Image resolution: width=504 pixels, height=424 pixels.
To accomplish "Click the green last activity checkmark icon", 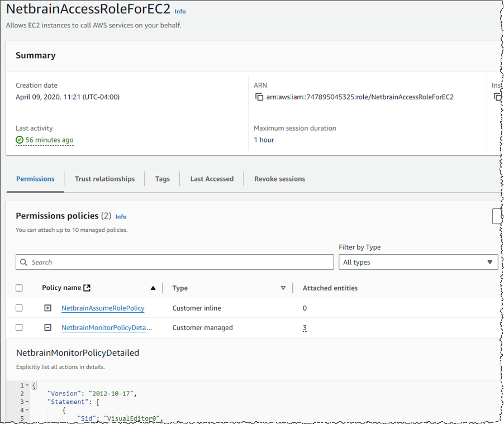I will coord(20,140).
